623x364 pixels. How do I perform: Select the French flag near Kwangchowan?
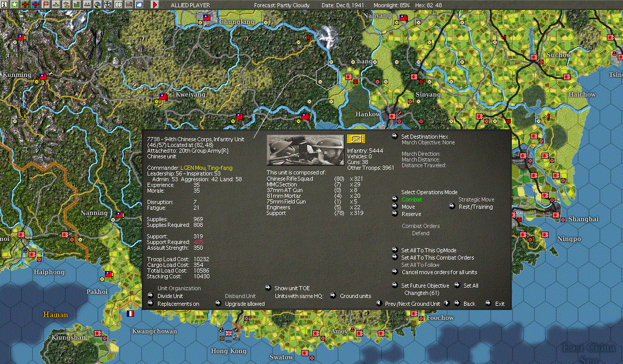point(130,314)
